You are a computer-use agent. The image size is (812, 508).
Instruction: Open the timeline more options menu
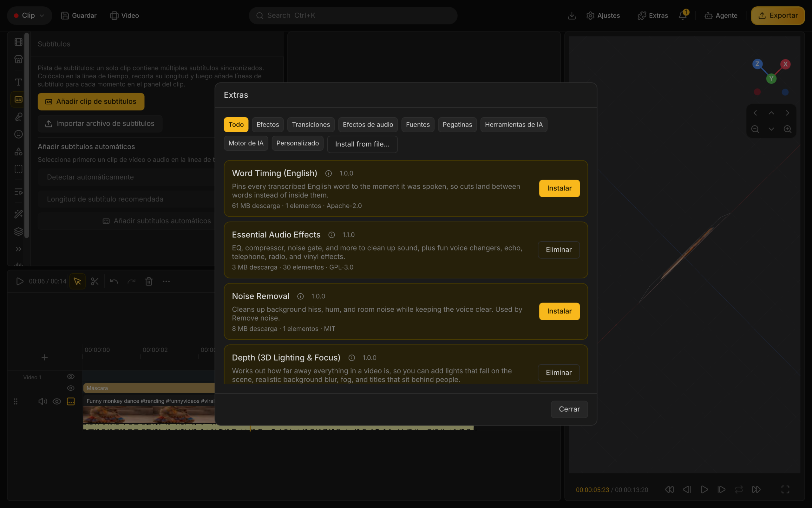pos(166,281)
